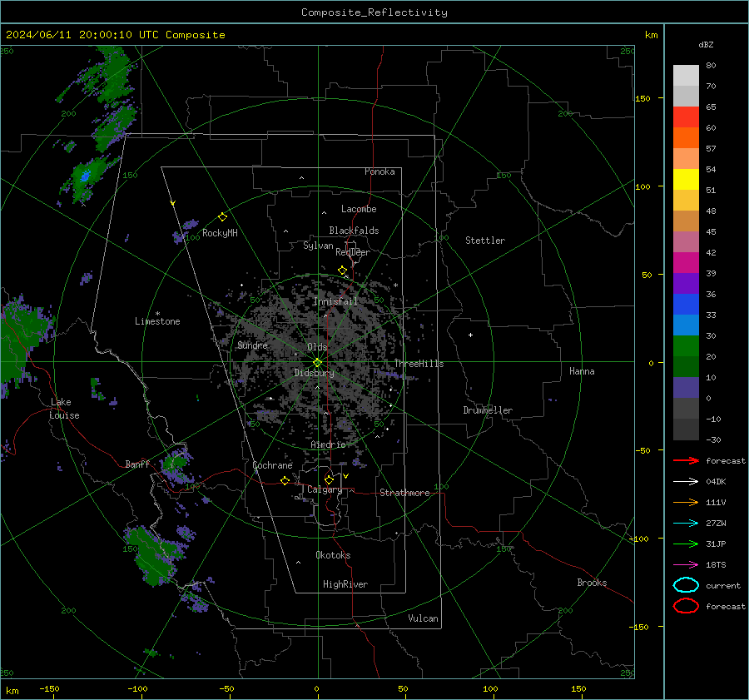Click the Hanna label
This screenshot has width=749, height=700.
[582, 371]
